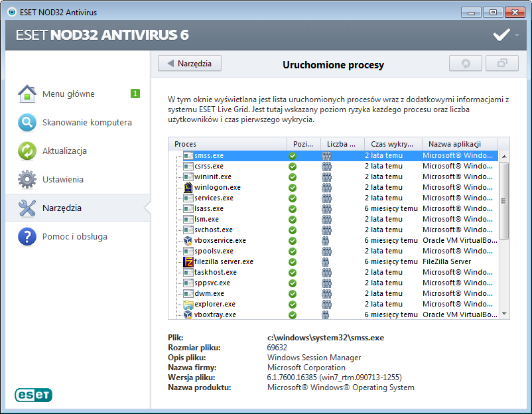Viewport: 532px width, 414px height.
Task: Sort by Pozi... risk level column header
Action: point(304,144)
